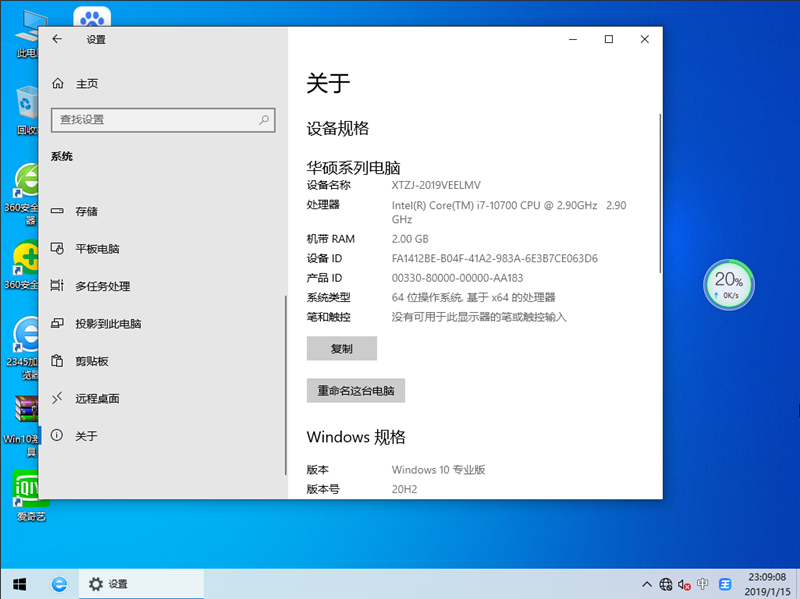Image resolution: width=800 pixels, height=599 pixels.
Task: Open the Win10装机工具 desktop icon
Action: click(25, 415)
